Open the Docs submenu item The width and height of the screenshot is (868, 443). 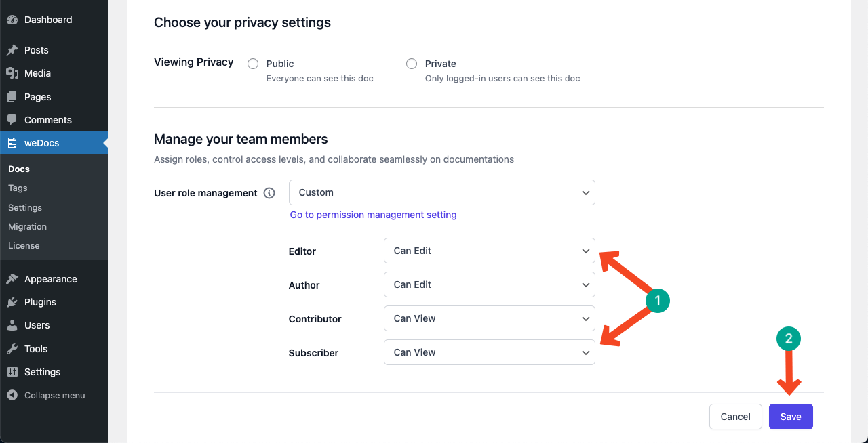coord(19,169)
